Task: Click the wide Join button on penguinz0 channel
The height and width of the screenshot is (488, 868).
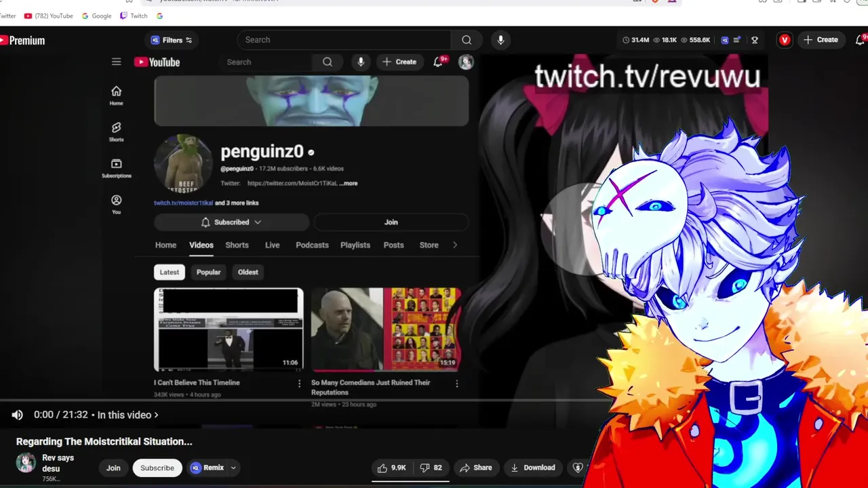Action: pyautogui.click(x=391, y=222)
